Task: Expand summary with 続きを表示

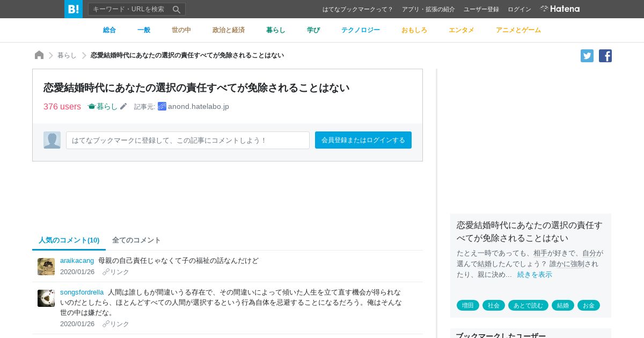Action: click(x=535, y=274)
